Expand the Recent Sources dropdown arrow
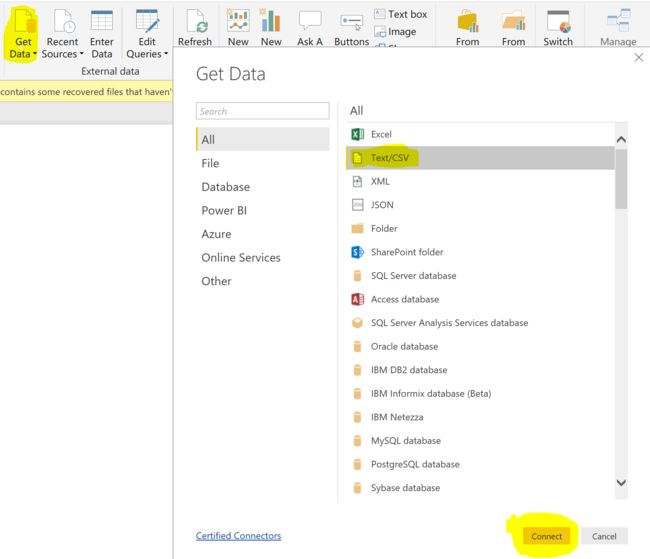The width and height of the screenshot is (650, 559). click(81, 53)
